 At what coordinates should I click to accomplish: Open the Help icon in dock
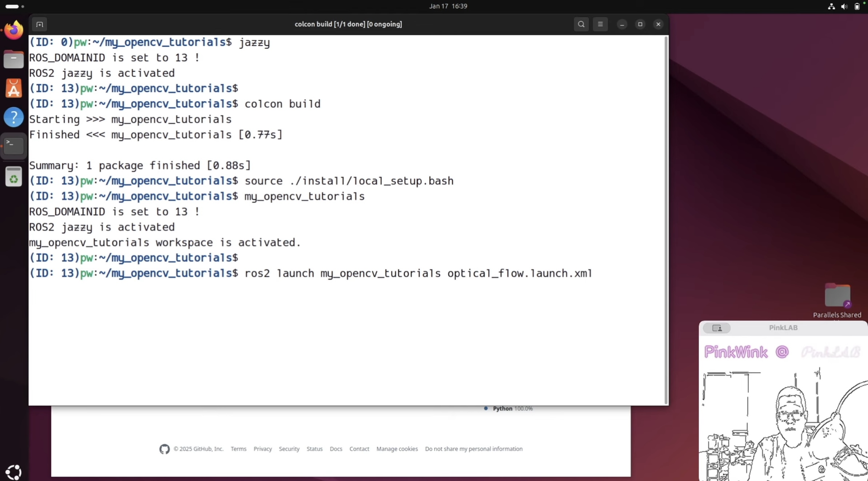click(14, 117)
